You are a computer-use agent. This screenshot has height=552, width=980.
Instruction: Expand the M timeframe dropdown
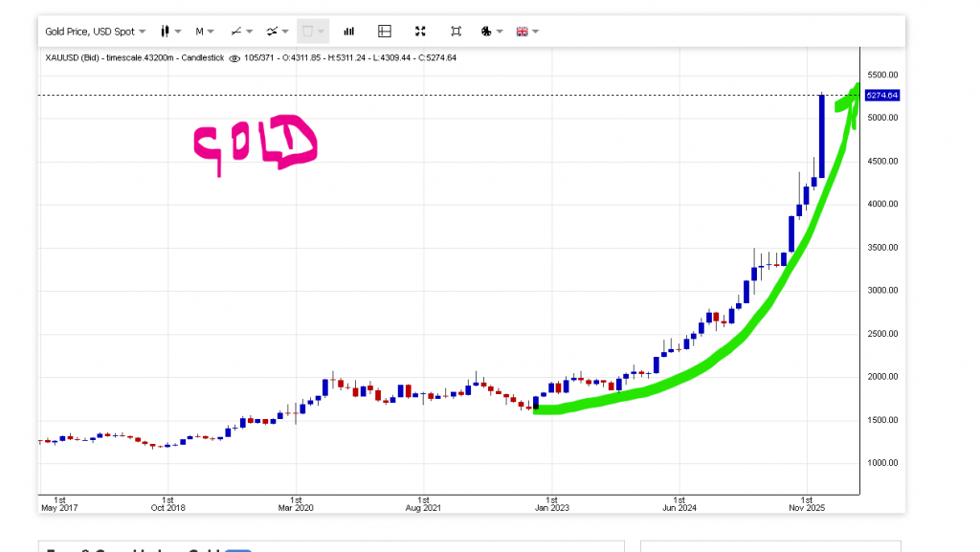pyautogui.click(x=205, y=32)
